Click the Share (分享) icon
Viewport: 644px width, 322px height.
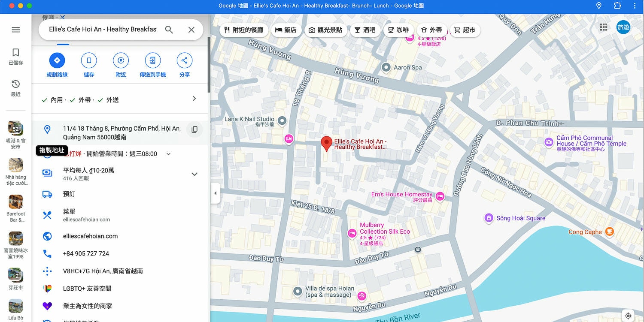185,60
